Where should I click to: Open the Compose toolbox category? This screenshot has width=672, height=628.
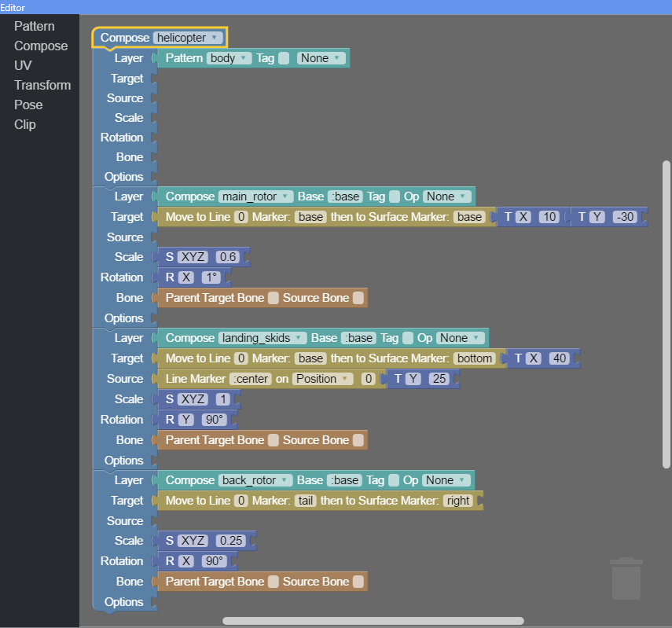41,46
